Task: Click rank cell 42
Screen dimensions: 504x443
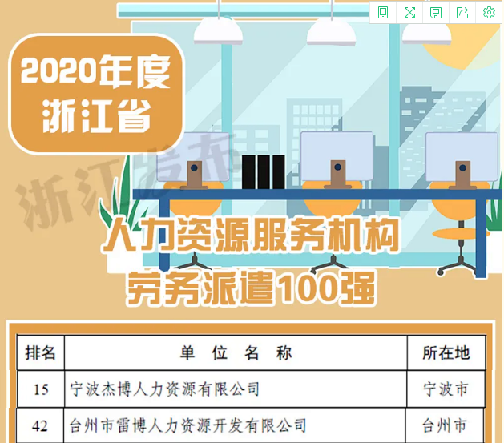Action: click(x=40, y=425)
